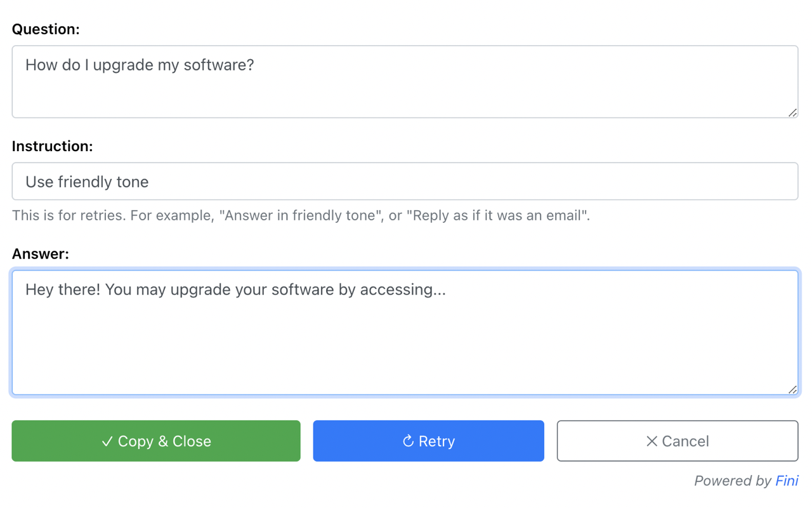Select the green Copy & Close action icon
This screenshot has width=812, height=508.
[x=108, y=441]
